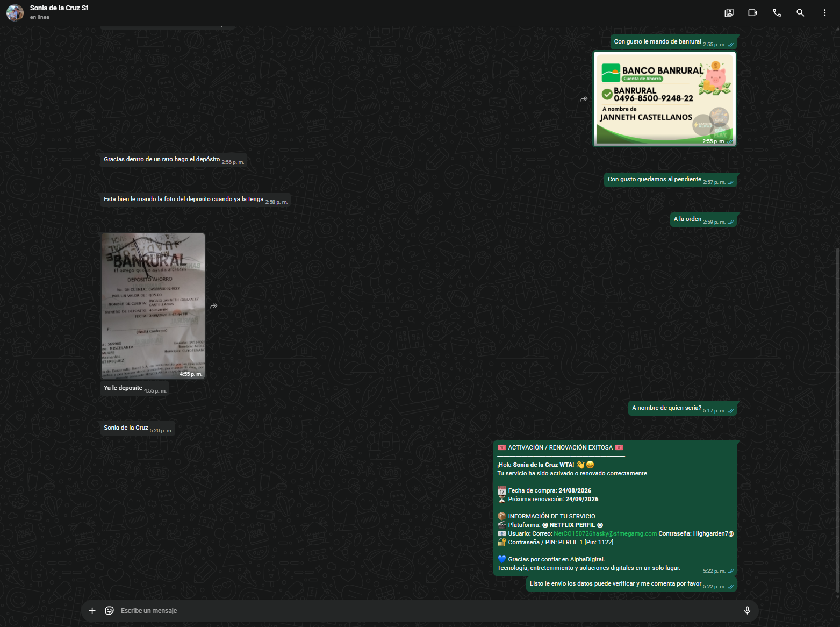
Task: Open the NetCO150726hasky@sfmegamg.com email link
Action: pos(605,534)
